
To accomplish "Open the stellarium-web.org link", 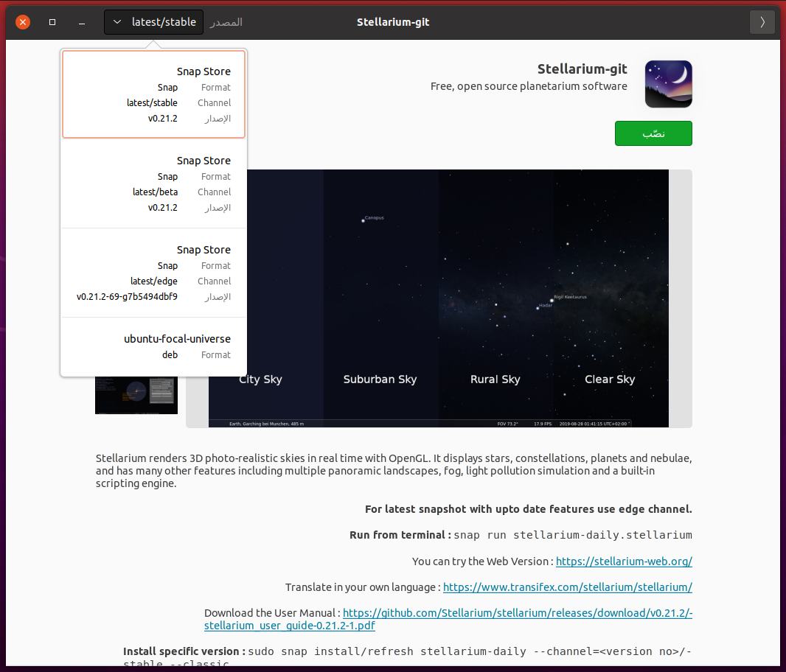I will (x=624, y=561).
